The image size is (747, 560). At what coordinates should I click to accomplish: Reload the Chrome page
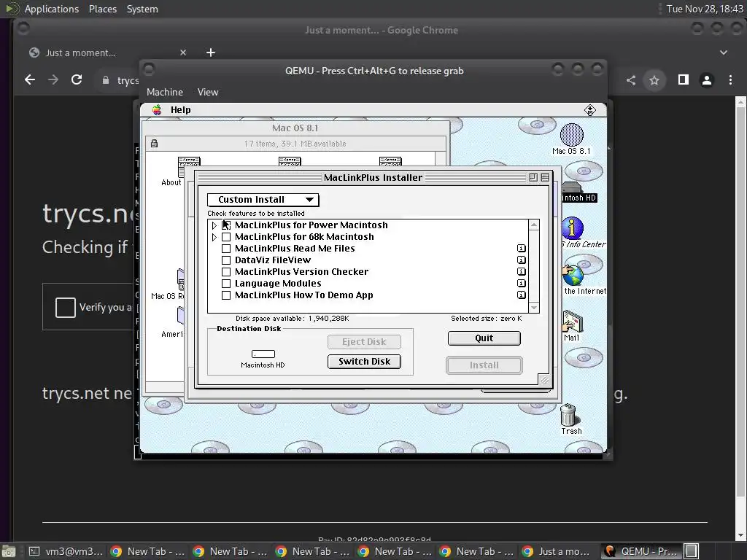(77, 80)
